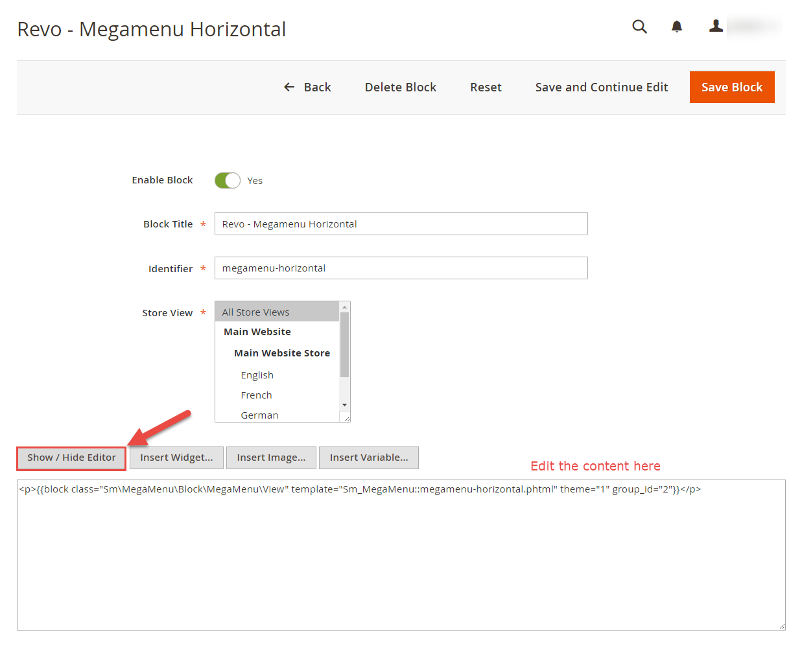Click the Store View list down arrow
The height and width of the screenshot is (672, 802).
tap(345, 405)
